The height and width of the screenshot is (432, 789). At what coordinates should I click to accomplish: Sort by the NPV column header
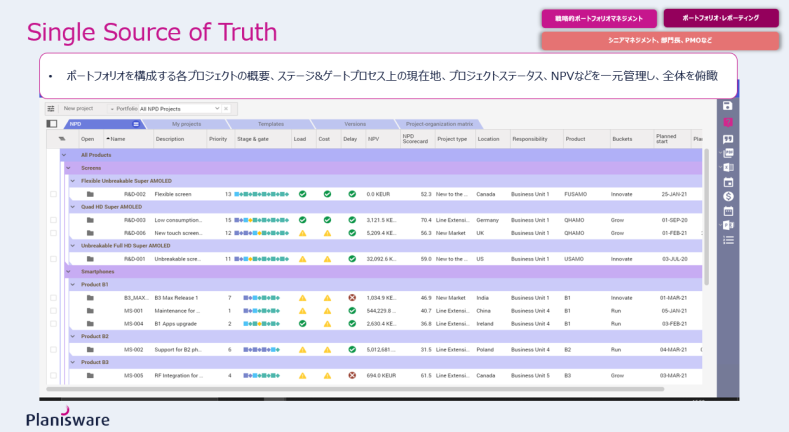(374, 139)
